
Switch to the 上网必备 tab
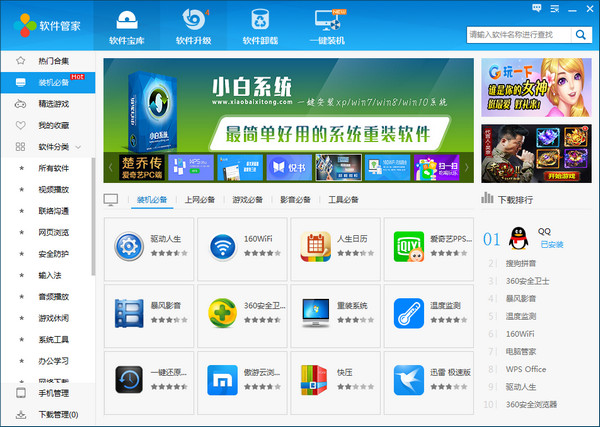(200, 199)
